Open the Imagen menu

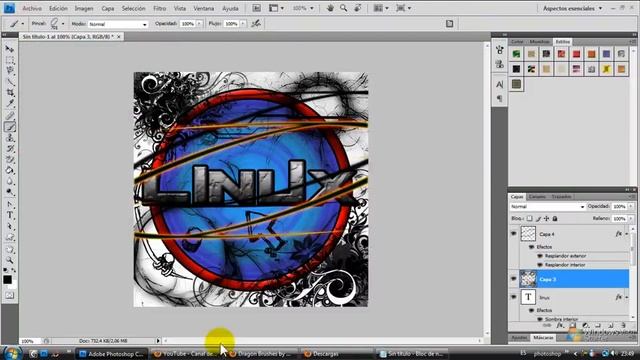pyautogui.click(x=84, y=8)
